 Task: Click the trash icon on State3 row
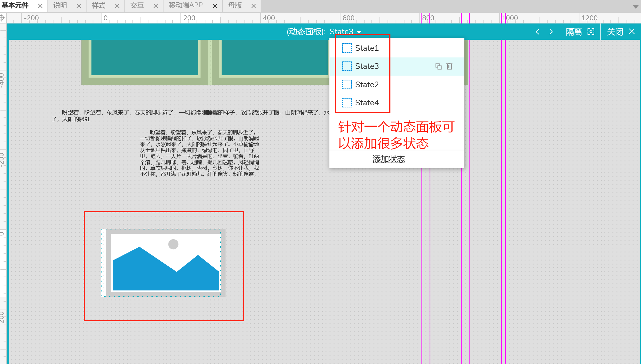pos(449,66)
